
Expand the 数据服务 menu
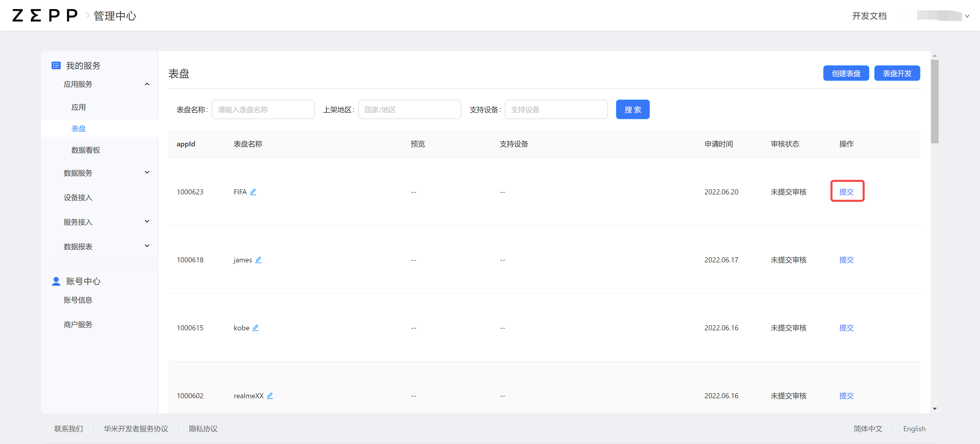tap(147, 172)
